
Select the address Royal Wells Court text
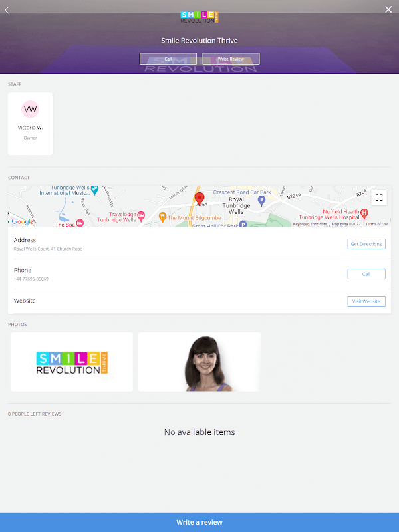pos(48,249)
